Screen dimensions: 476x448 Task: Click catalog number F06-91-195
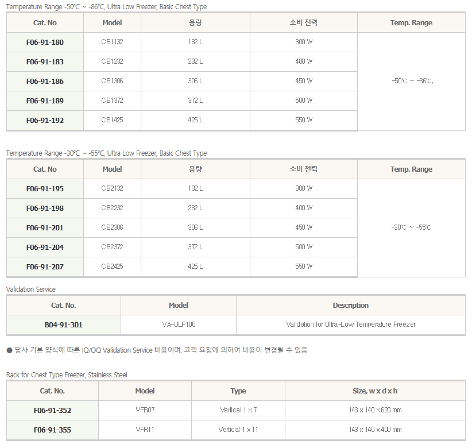45,189
